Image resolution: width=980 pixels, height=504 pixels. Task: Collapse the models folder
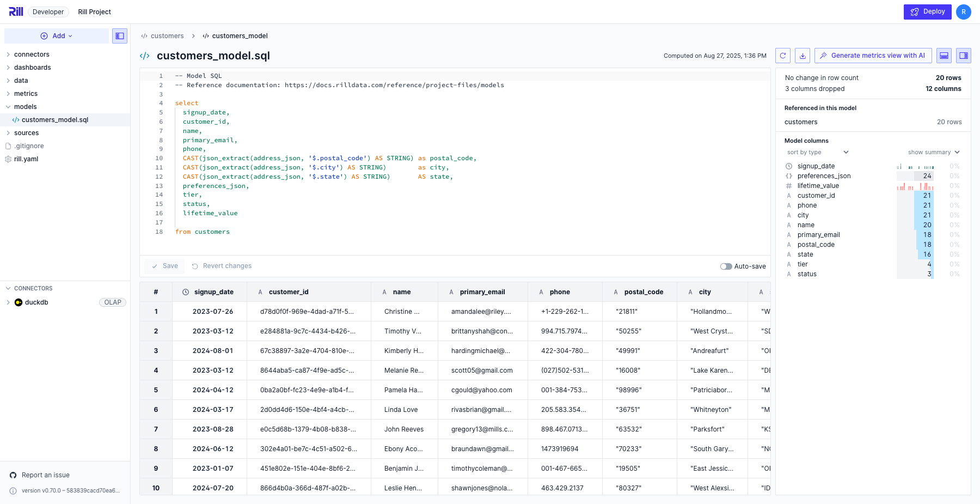25,107
